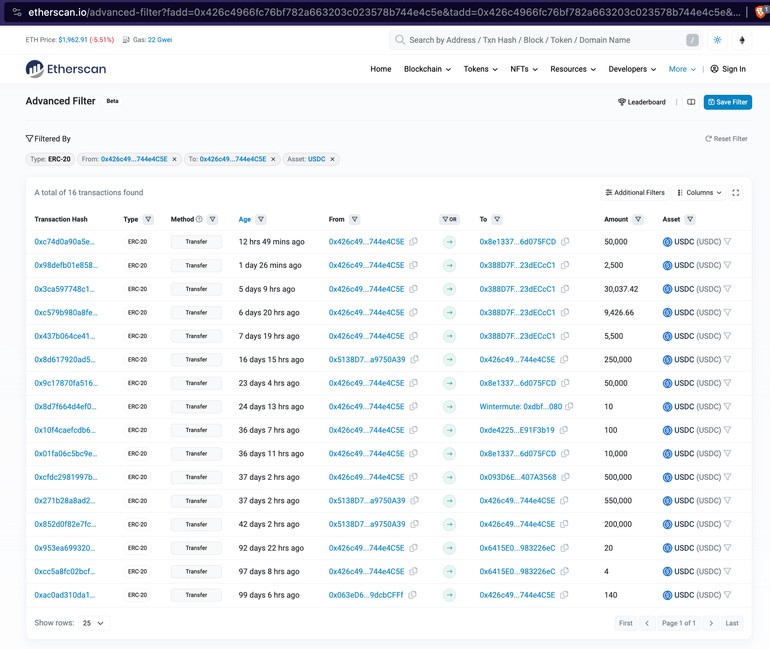Toggle fullscreen table view icon

[736, 192]
